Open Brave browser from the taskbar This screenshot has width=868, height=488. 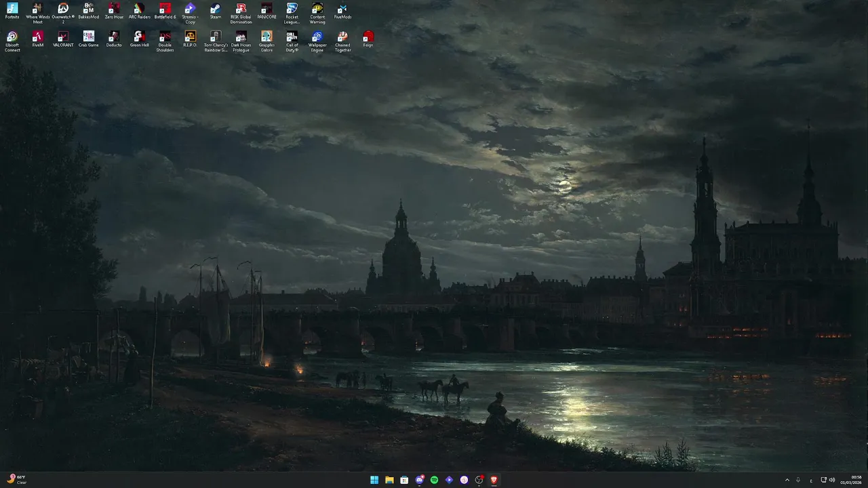click(x=494, y=480)
